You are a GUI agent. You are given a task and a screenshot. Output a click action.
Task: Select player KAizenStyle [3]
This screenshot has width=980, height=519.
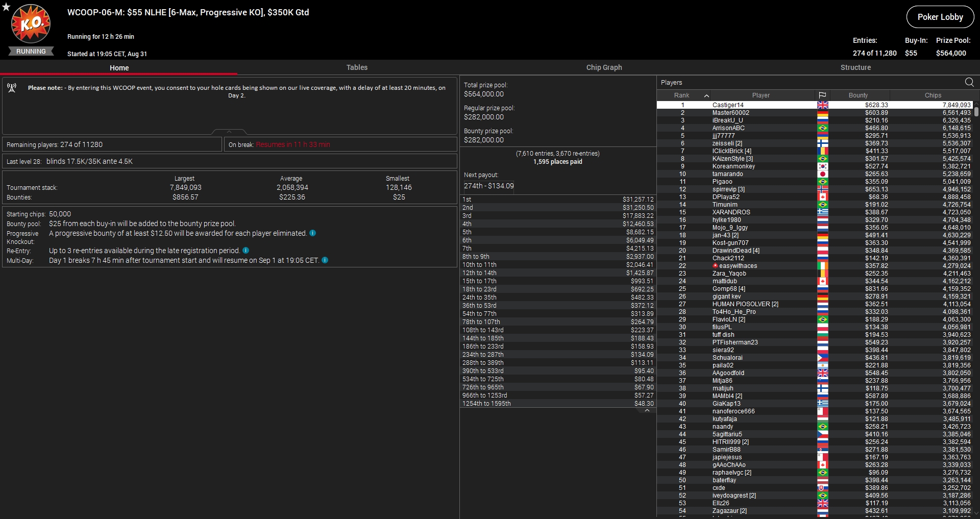click(x=815, y=159)
